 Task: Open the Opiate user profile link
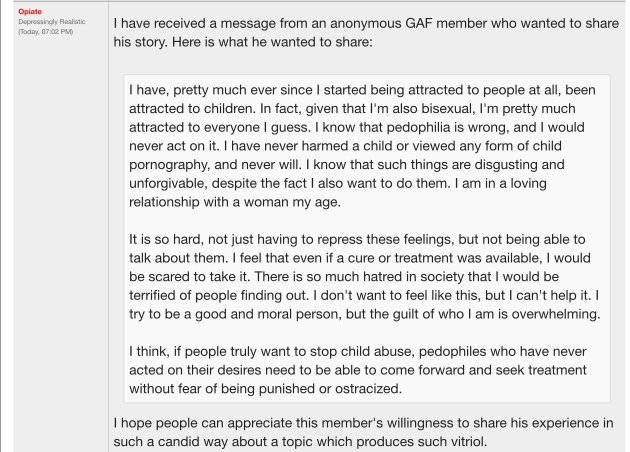30,12
